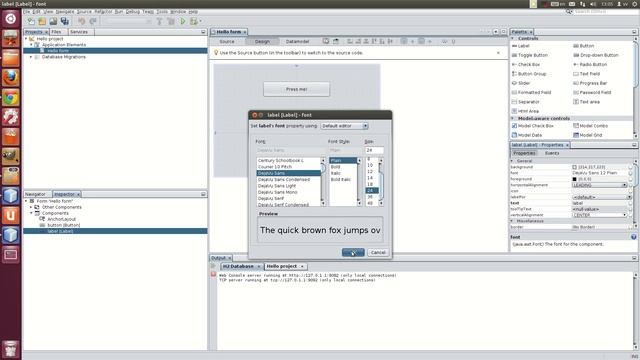
Task: Click Cancel in the font dialog
Action: click(x=378, y=252)
